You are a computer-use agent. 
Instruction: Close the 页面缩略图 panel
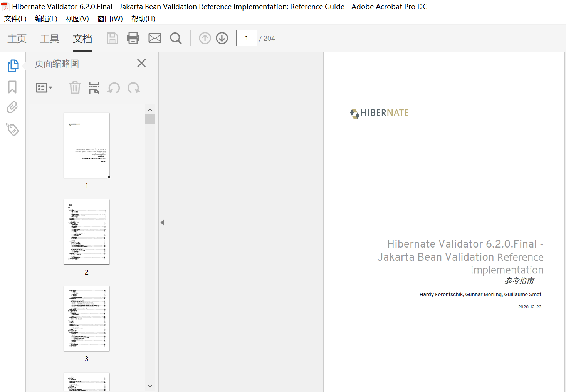coord(141,63)
